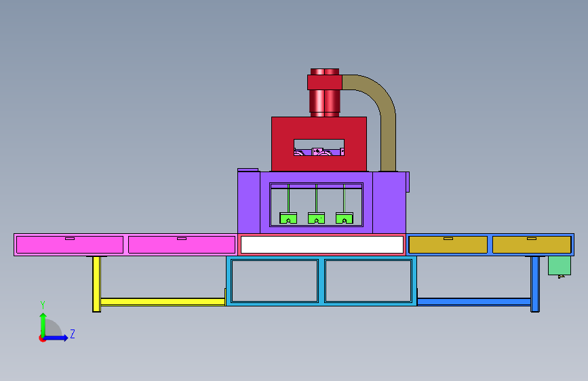Screen dimensions: 588x381
Task: Select the rightmost gold conveyor panel
Action: click(532, 245)
